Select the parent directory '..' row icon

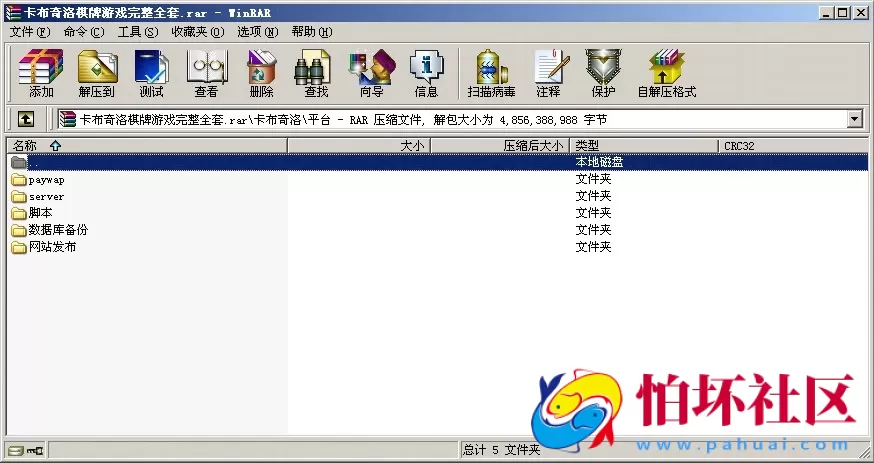pos(20,163)
